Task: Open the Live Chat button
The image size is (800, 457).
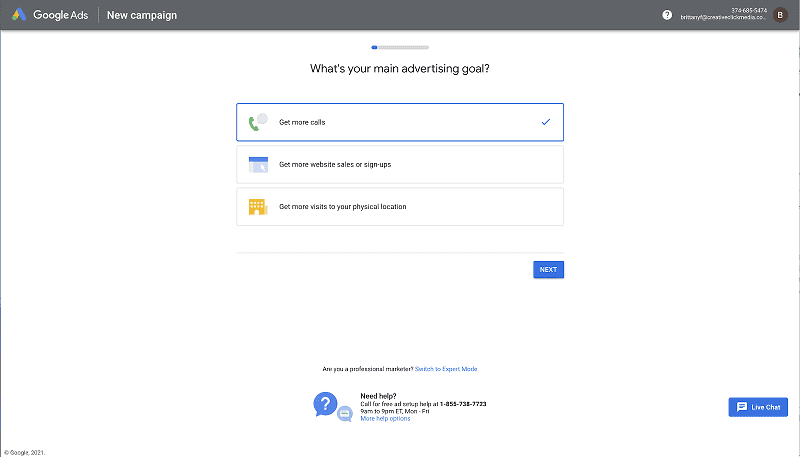Action: tap(758, 407)
